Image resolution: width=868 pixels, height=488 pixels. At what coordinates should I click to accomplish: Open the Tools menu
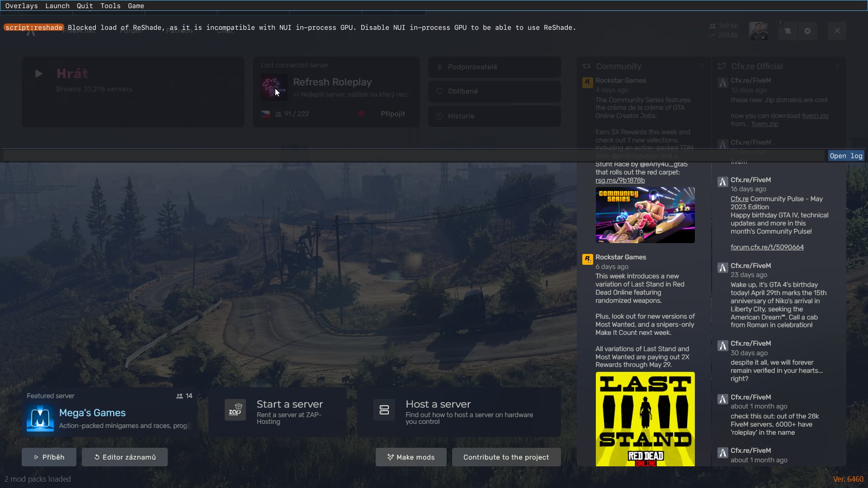110,6
